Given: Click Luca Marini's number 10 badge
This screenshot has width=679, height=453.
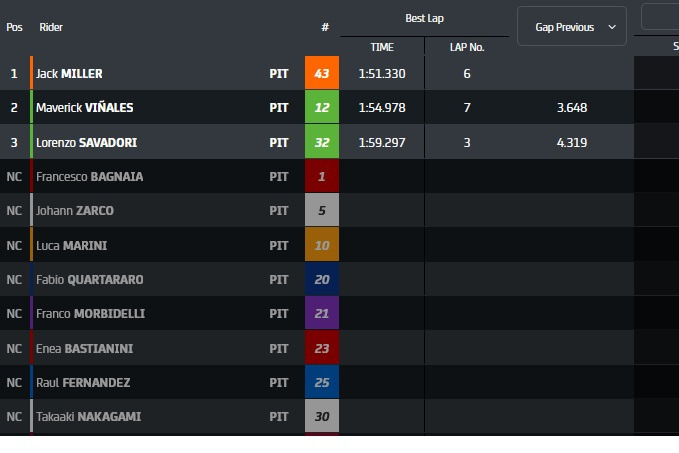Looking at the screenshot, I should (322, 245).
